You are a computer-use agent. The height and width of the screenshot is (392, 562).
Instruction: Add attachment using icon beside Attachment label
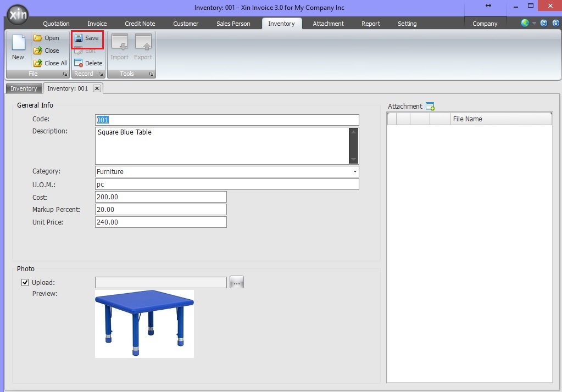click(x=430, y=106)
